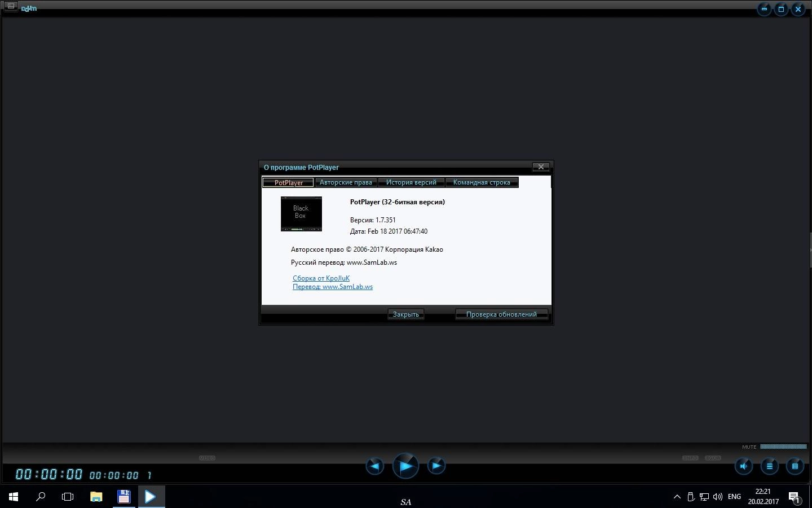Screen dimensions: 812x508
Task: Open the player menu round icon
Action: (769, 466)
